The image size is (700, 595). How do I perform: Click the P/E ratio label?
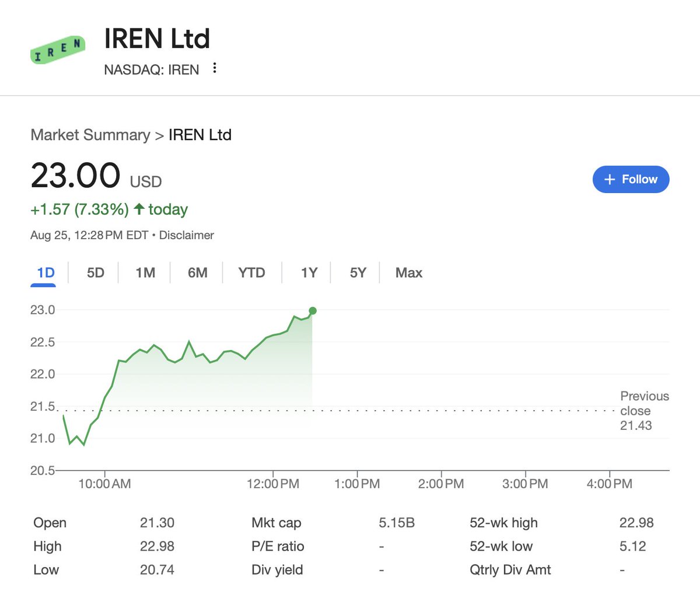coord(278,546)
